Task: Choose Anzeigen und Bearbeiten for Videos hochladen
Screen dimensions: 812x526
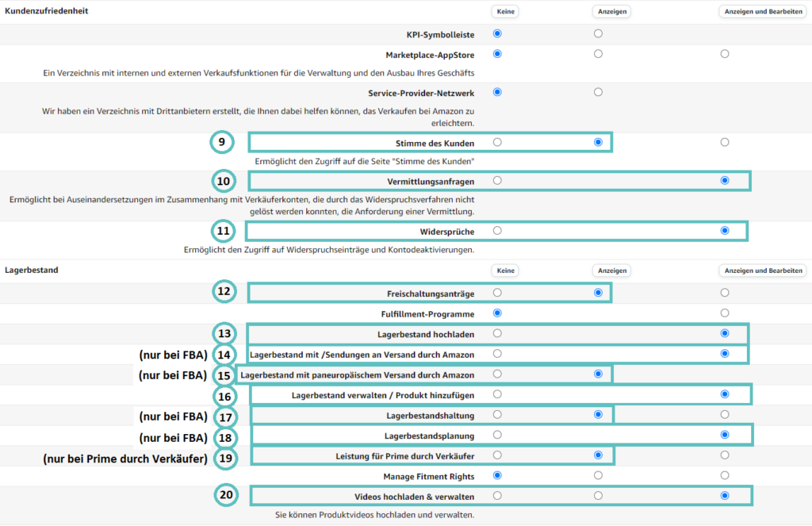Action: tap(725, 495)
